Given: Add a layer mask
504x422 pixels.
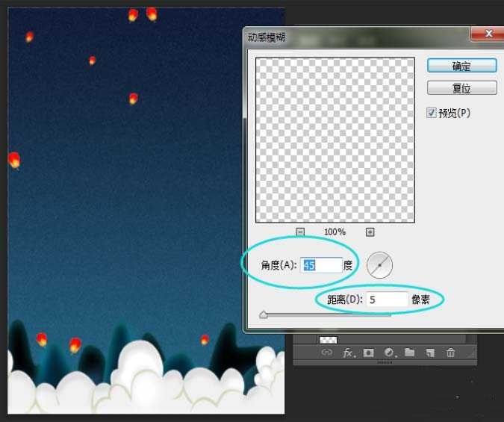Looking at the screenshot, I should [368, 353].
